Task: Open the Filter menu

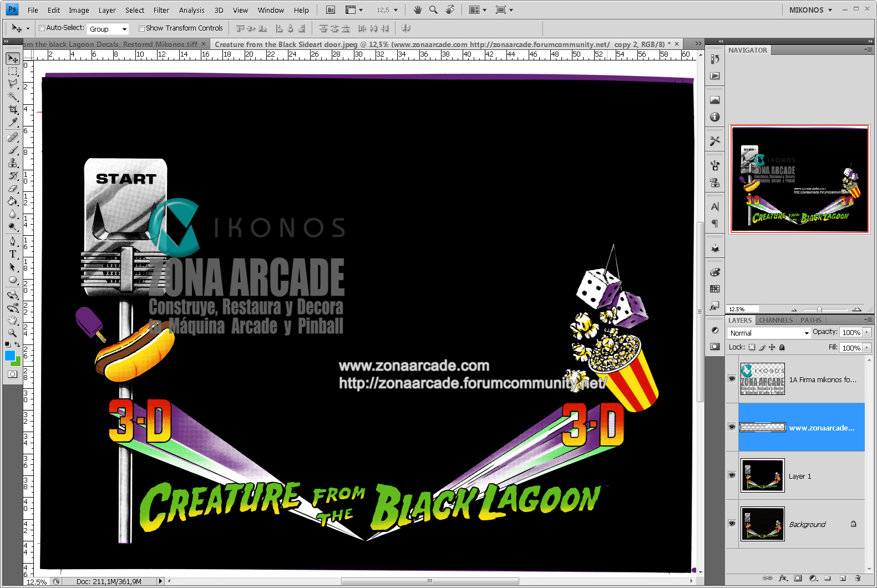Action: (x=161, y=10)
